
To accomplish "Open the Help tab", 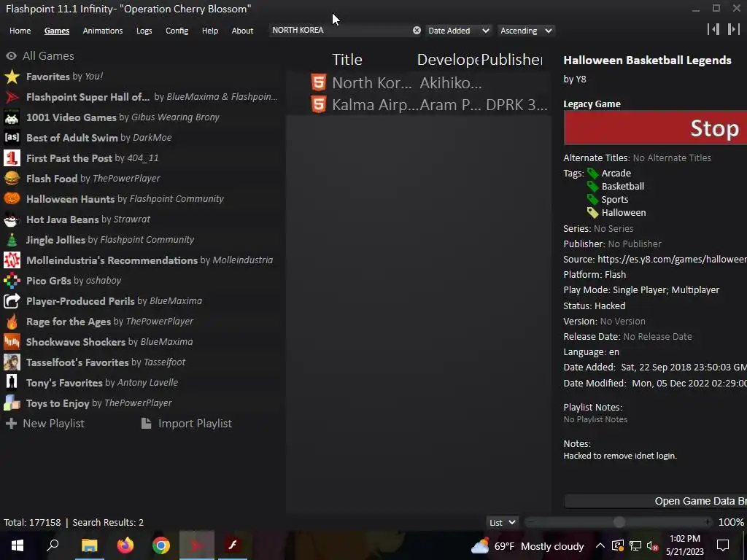I will click(209, 31).
